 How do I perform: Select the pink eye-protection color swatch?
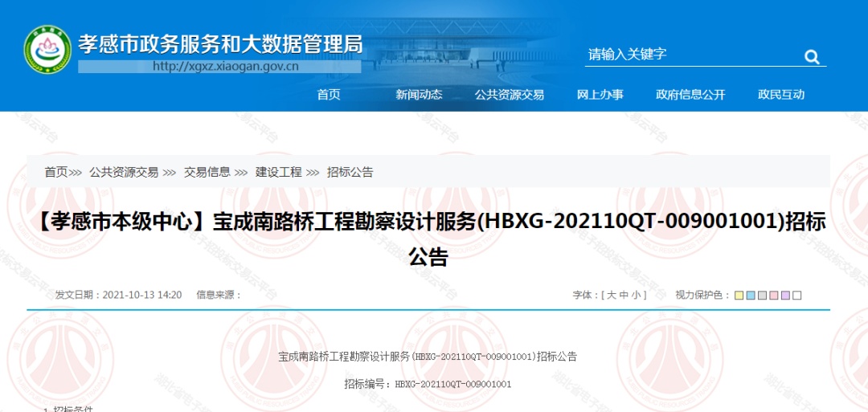[774, 296]
